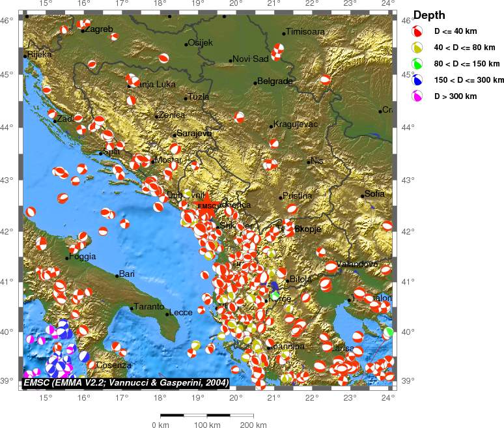Image resolution: width=504 pixels, height=428 pixels.
Task: Click the magenta D > 300 km legend icon
Action: pos(417,96)
